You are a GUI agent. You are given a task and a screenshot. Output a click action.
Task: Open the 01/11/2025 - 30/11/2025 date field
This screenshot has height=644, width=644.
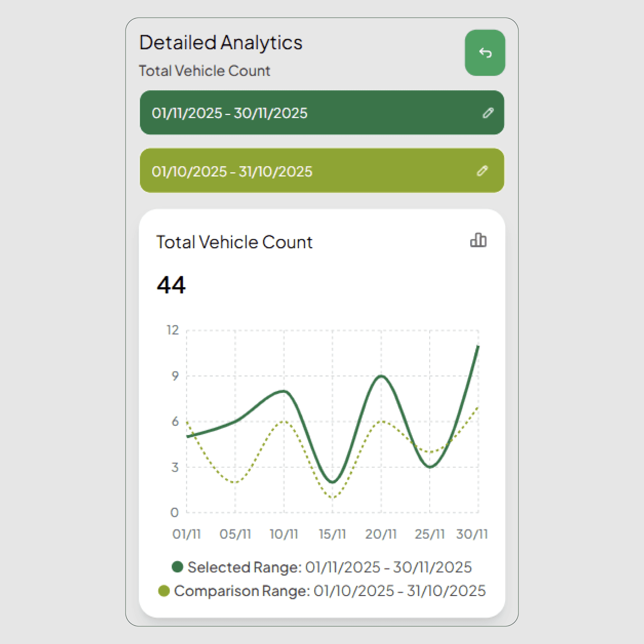tap(229, 113)
